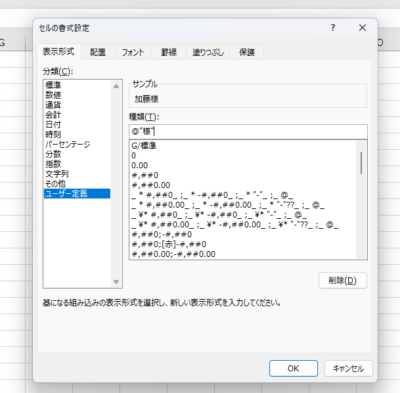Click the キャンセル button
This screenshot has height=393, width=400.
(348, 368)
